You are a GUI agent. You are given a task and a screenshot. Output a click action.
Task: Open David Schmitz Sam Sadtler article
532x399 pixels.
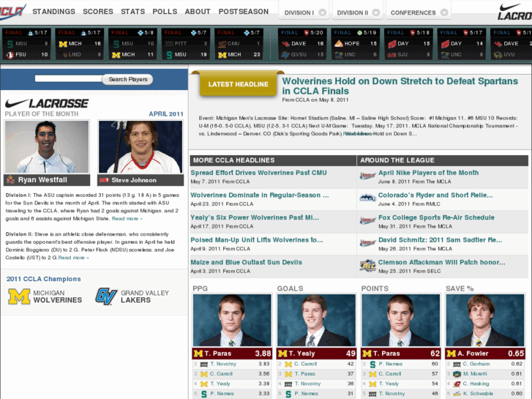pyautogui.click(x=440, y=239)
